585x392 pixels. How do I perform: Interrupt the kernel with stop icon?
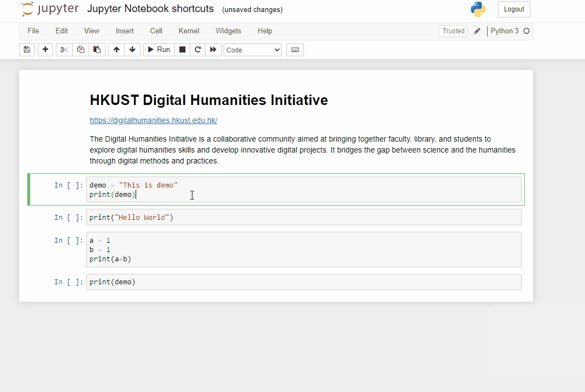point(182,50)
